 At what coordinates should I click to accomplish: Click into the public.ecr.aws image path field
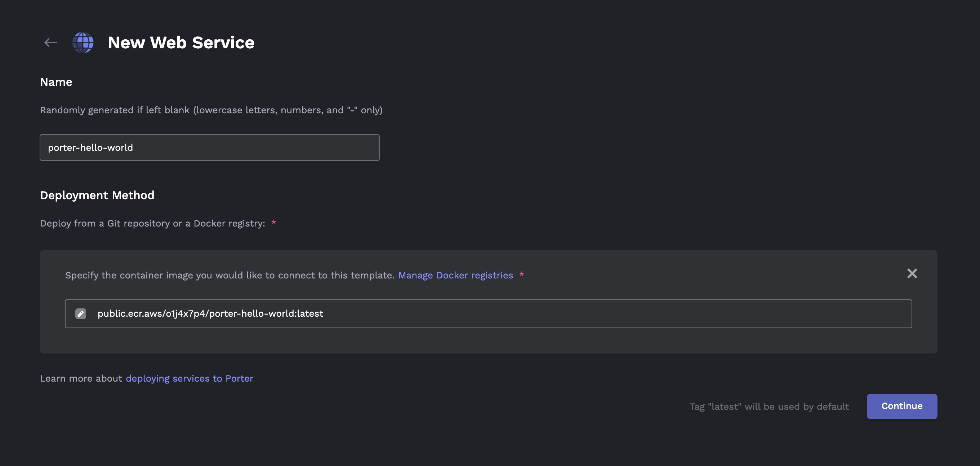(x=489, y=314)
